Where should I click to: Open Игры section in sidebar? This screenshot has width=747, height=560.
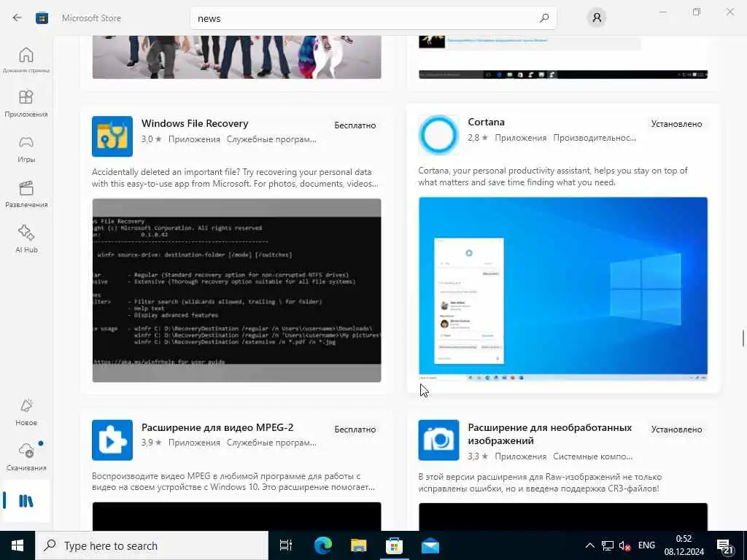pos(26,149)
